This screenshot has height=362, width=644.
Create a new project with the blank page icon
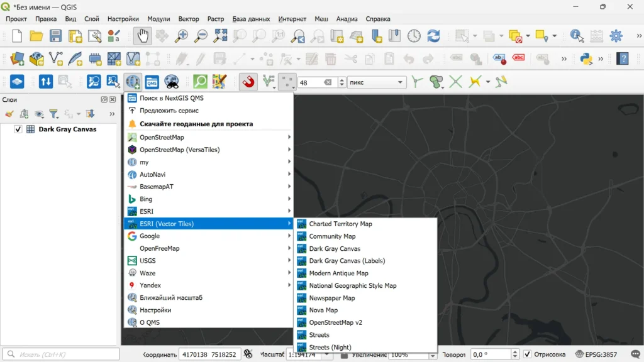point(17,36)
